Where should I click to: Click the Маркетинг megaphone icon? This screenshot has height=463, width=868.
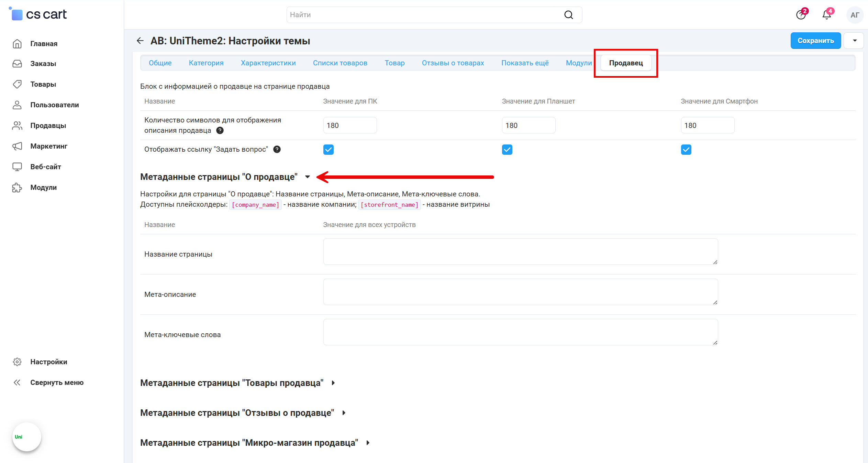(x=17, y=146)
